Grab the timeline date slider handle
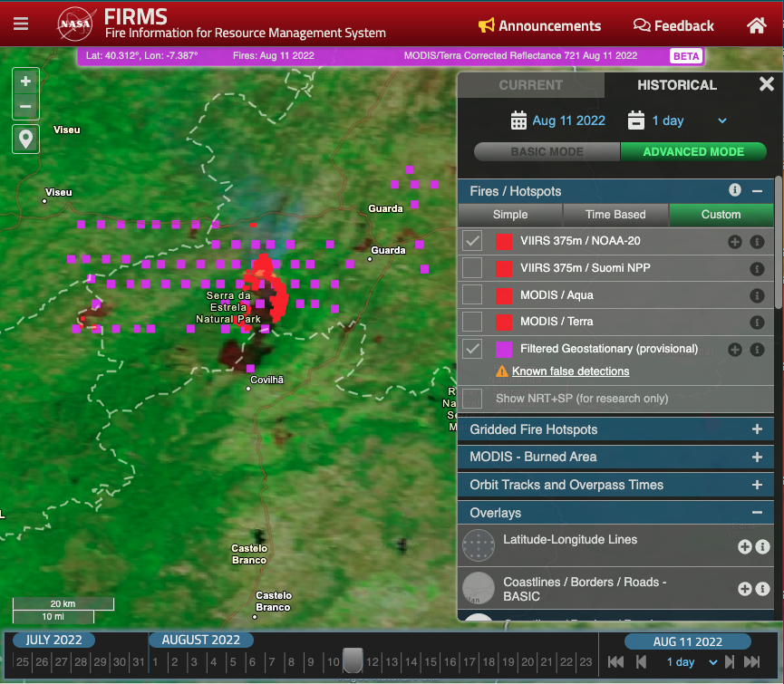The width and height of the screenshot is (784, 684). (353, 660)
